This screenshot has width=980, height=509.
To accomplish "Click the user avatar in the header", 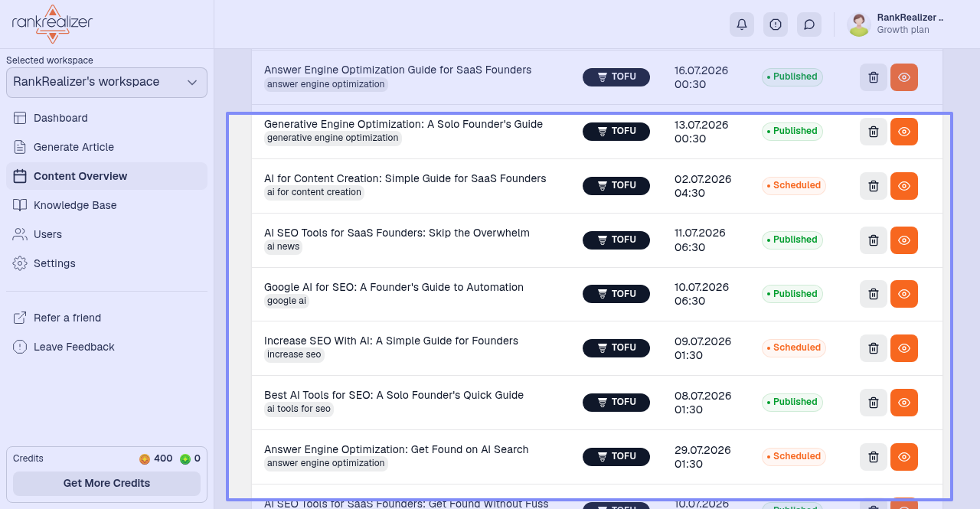I will [859, 24].
